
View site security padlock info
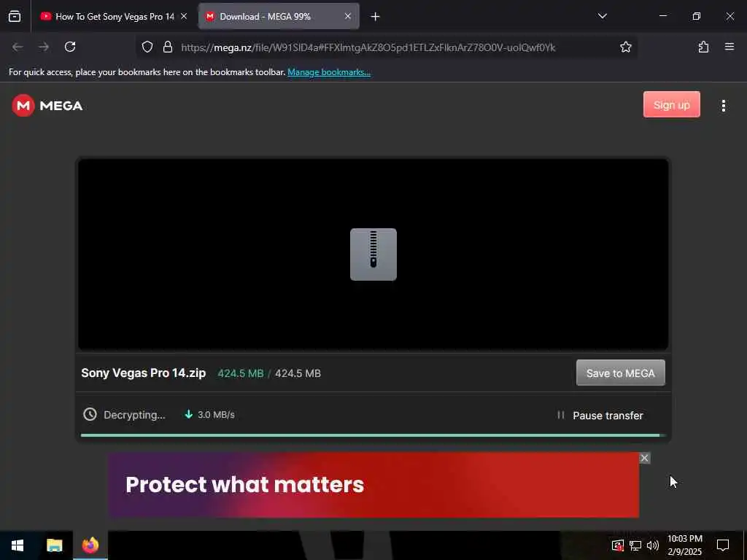[x=168, y=47]
